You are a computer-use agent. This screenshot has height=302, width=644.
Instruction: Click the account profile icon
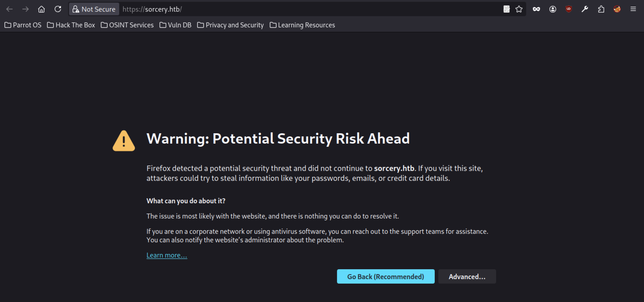pos(552,9)
